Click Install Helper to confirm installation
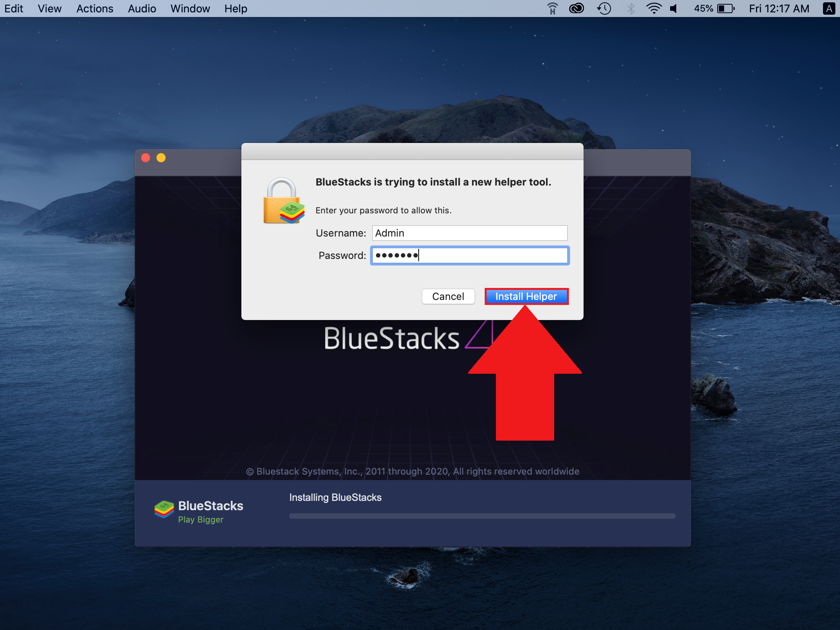Image resolution: width=840 pixels, height=630 pixels. [x=526, y=296]
